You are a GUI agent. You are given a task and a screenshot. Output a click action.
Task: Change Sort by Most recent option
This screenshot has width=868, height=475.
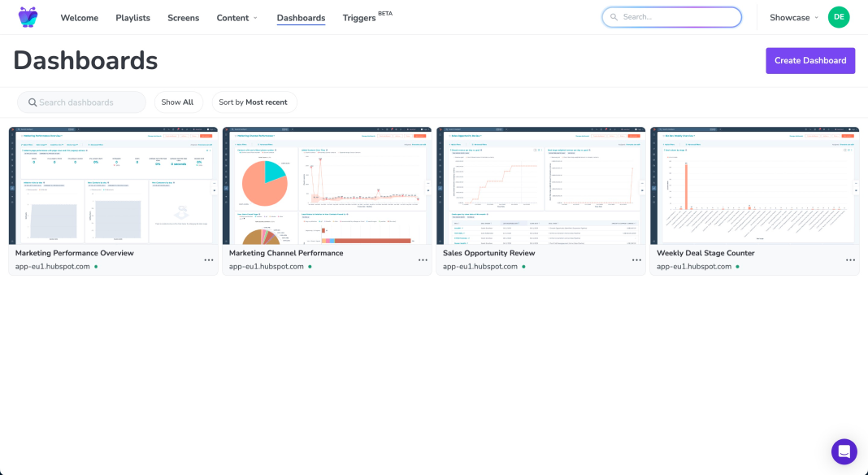pos(254,102)
